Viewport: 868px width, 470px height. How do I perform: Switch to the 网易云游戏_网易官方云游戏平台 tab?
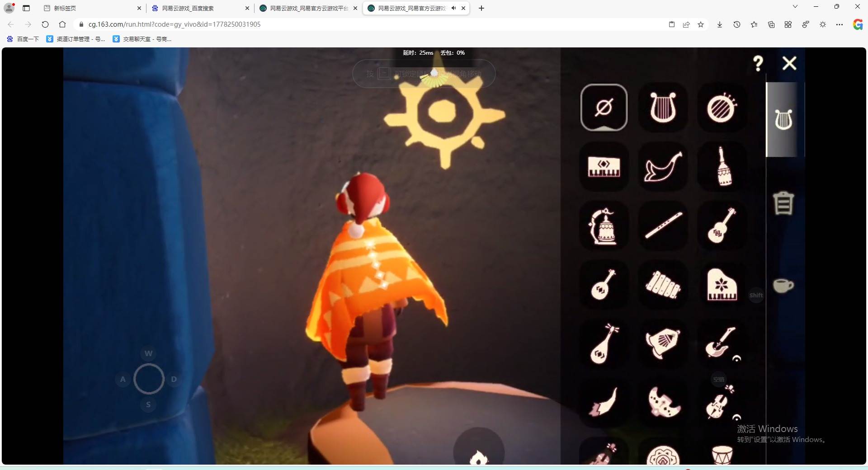(x=307, y=8)
